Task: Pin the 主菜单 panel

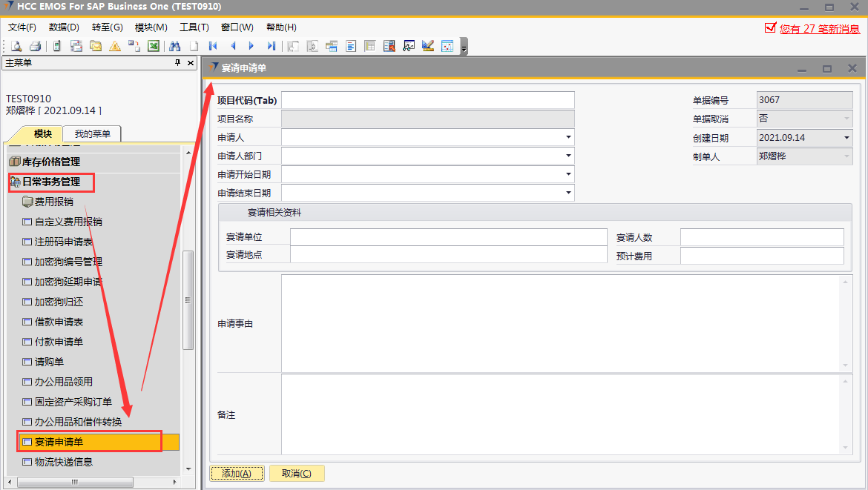Action: pyautogui.click(x=178, y=63)
